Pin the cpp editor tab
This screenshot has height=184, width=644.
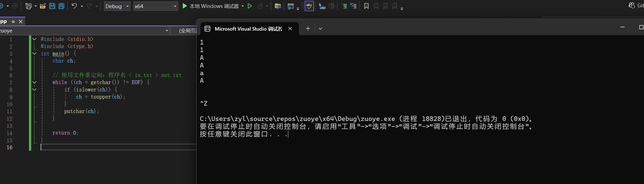coord(13,22)
